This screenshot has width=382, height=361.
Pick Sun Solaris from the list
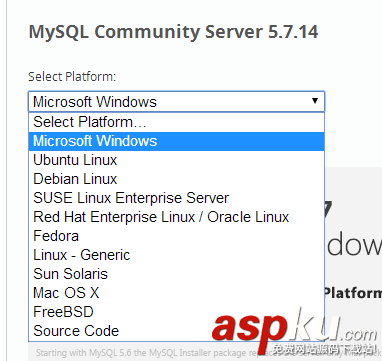176,274
